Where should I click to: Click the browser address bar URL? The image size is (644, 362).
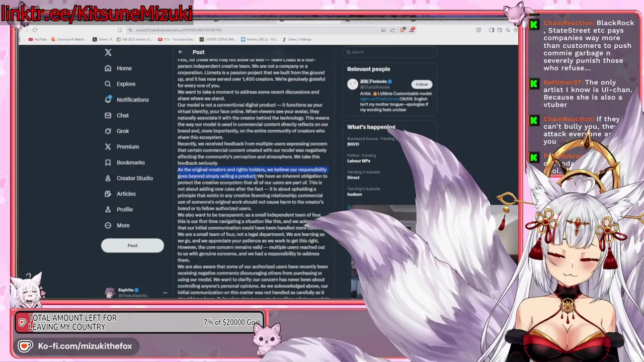click(x=179, y=30)
